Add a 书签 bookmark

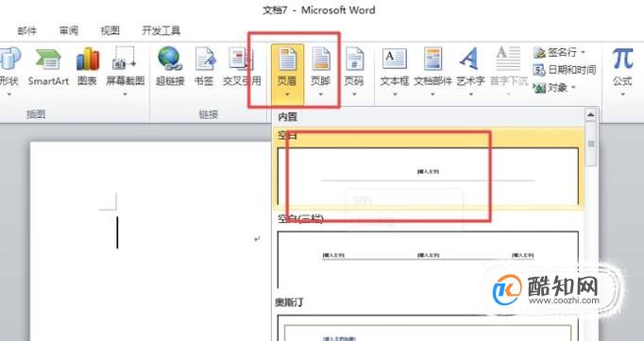point(204,67)
